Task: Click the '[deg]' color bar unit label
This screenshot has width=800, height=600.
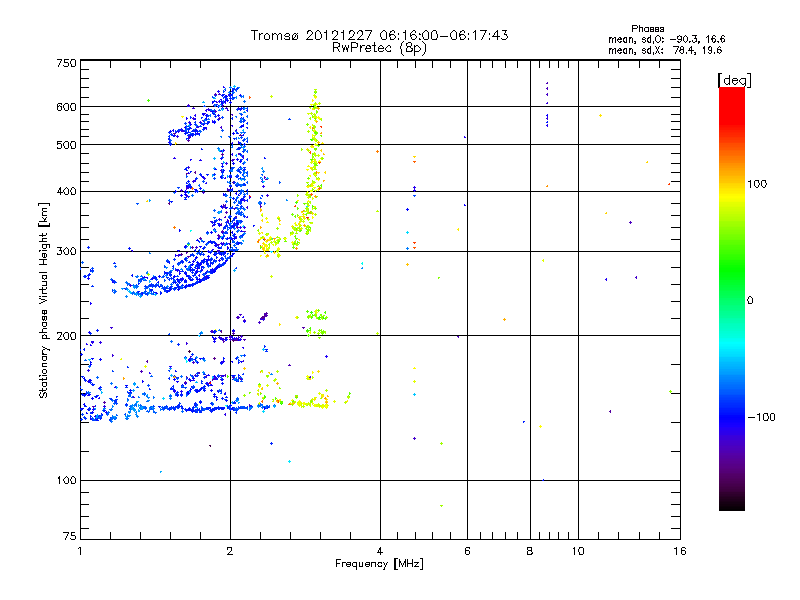Action: pyautogui.click(x=734, y=81)
